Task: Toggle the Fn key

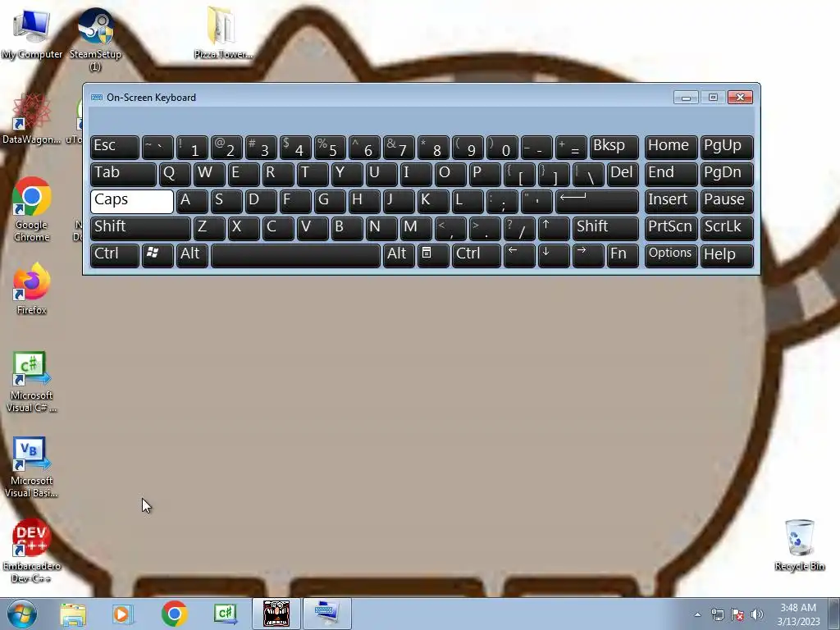Action: coord(623,255)
